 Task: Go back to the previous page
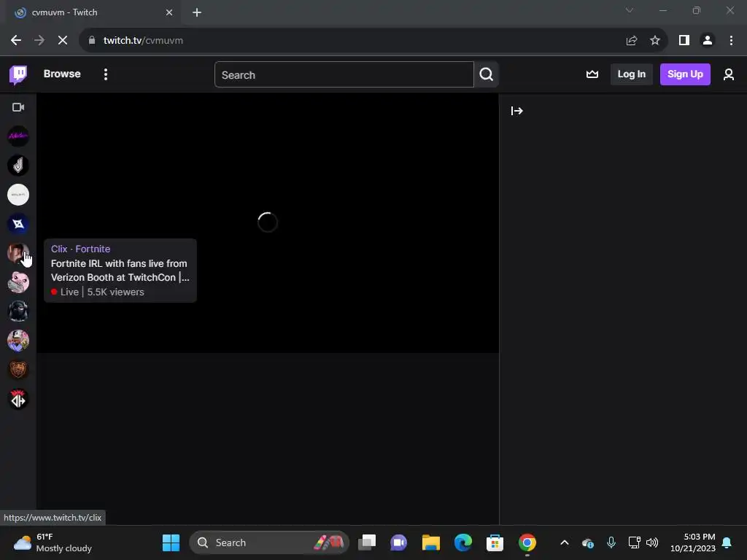pos(16,41)
